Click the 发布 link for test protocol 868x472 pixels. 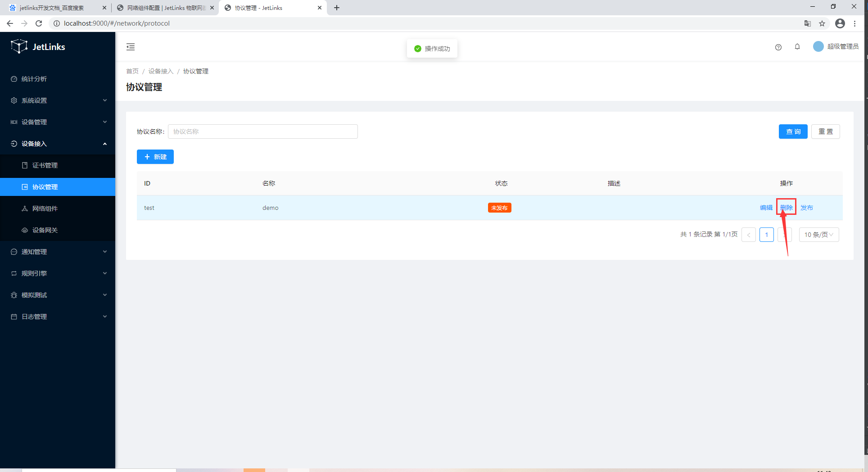pos(806,208)
